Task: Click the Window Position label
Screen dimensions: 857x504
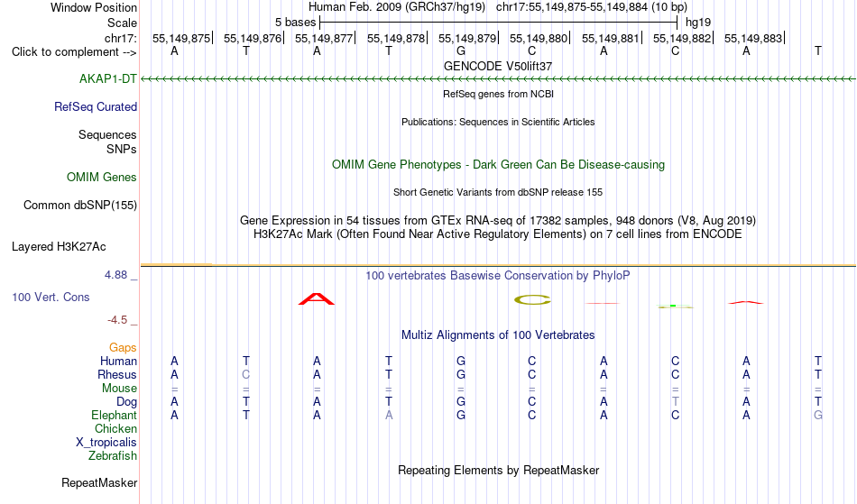Action: (x=94, y=7)
